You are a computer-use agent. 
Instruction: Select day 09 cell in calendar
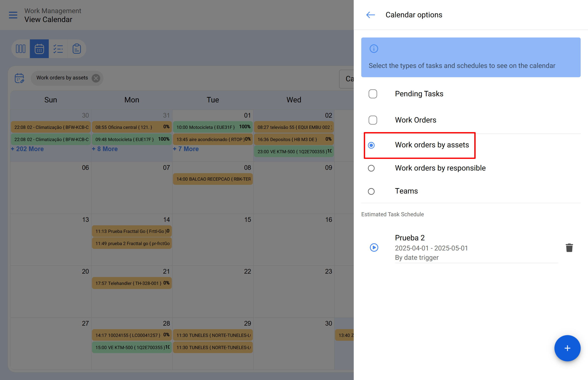point(294,188)
